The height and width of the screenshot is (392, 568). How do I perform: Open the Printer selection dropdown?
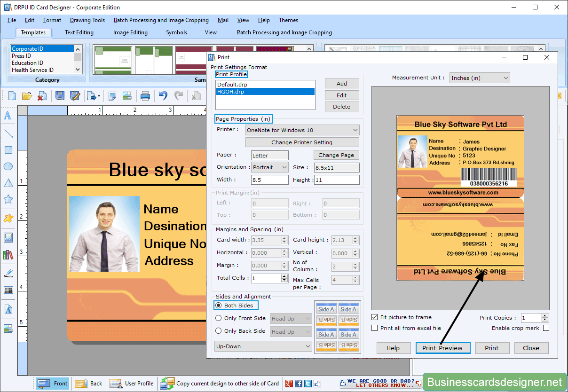(x=302, y=130)
